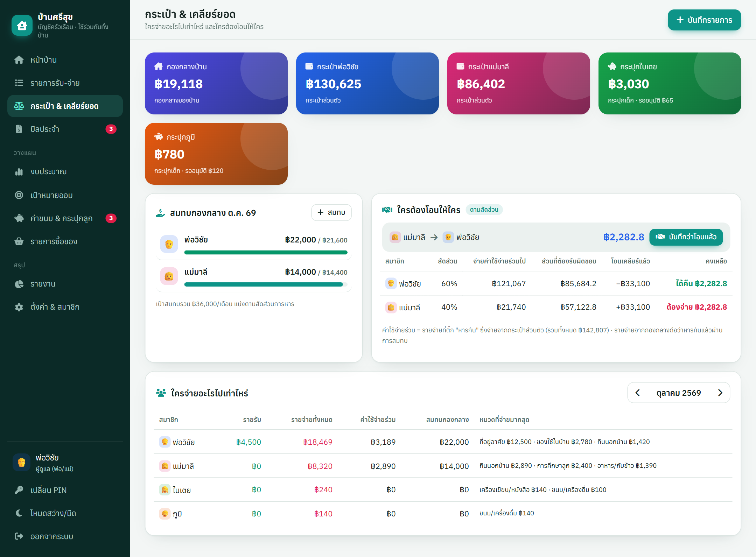
Task: Click wallet icon on กระเป๋าแม่มาลี card
Action: coord(460,66)
